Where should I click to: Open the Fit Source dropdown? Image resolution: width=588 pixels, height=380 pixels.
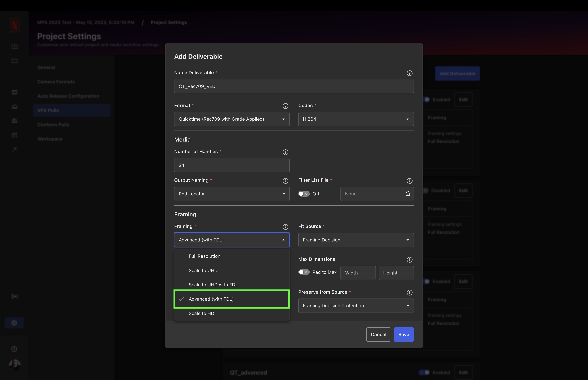pos(356,240)
